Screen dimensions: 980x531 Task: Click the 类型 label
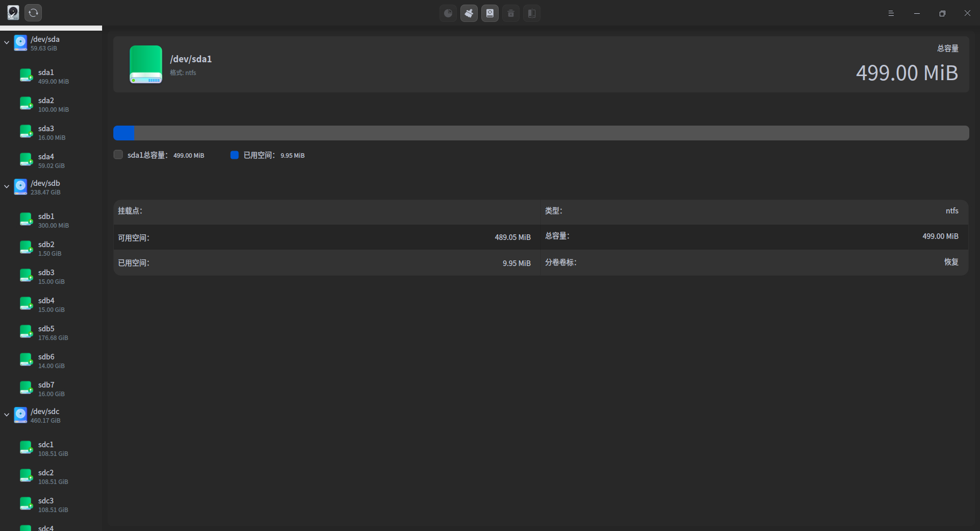point(553,211)
